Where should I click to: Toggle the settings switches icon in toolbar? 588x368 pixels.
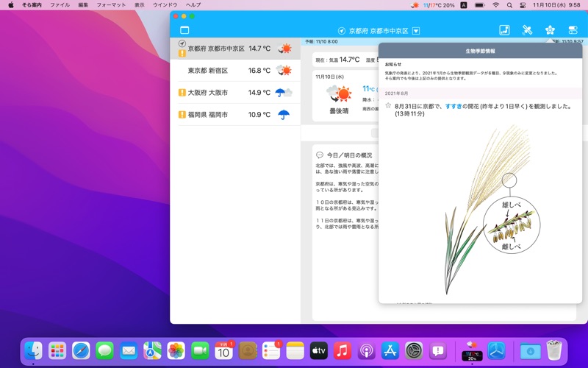(573, 30)
